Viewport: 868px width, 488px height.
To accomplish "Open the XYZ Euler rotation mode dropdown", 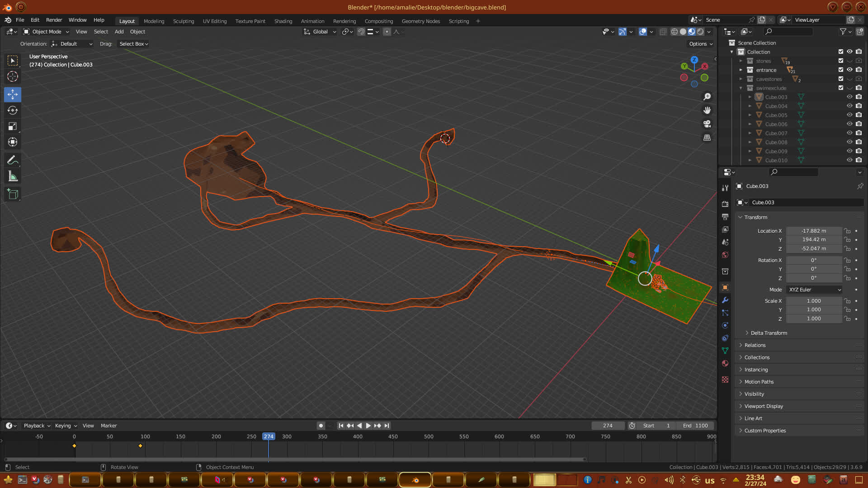I will [x=814, y=290].
